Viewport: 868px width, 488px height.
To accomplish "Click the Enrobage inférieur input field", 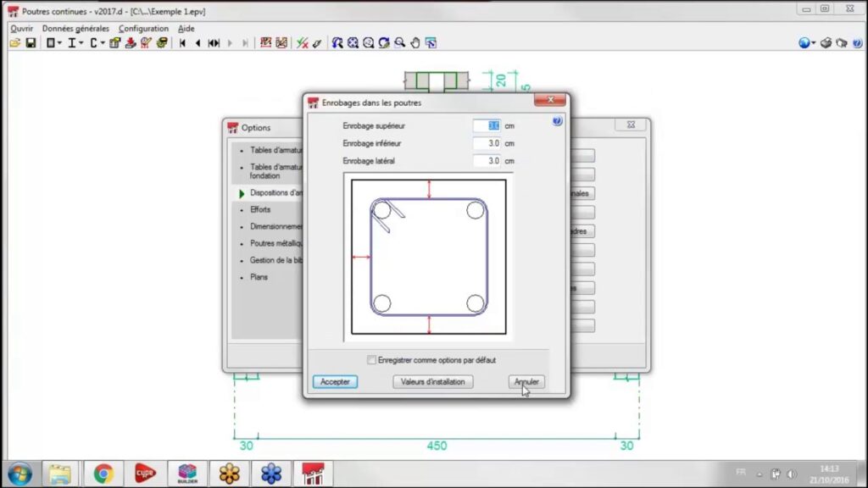I will coord(487,143).
